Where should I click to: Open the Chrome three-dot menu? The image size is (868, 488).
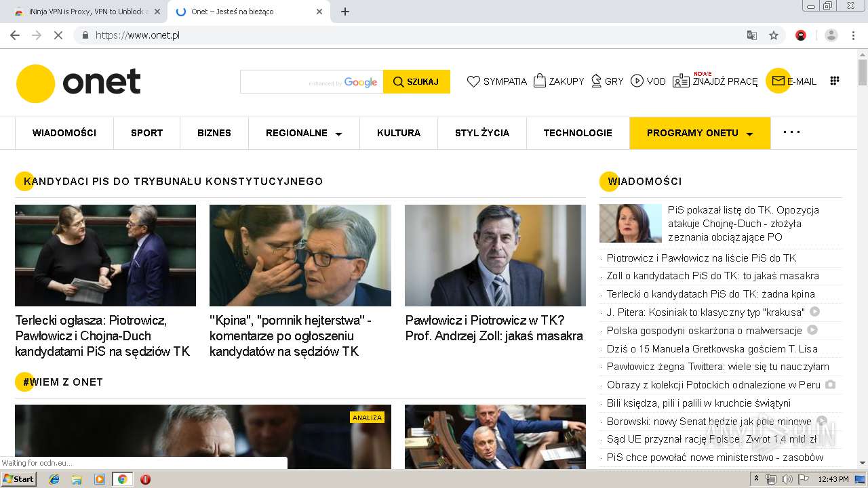click(x=853, y=35)
